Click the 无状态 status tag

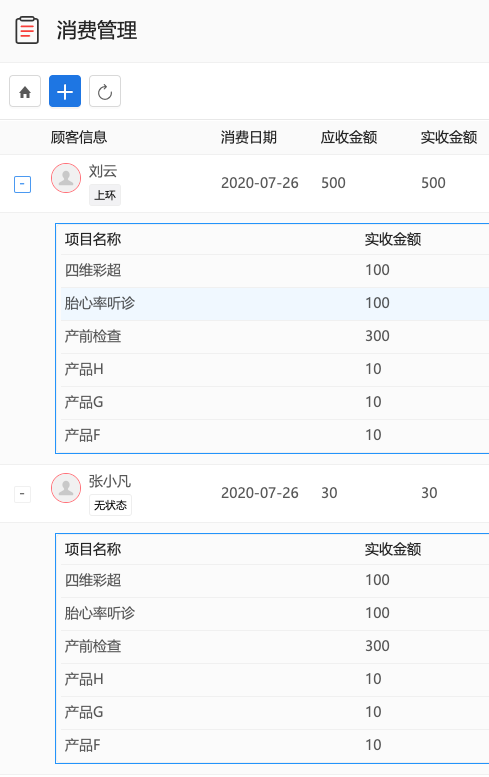point(110,505)
